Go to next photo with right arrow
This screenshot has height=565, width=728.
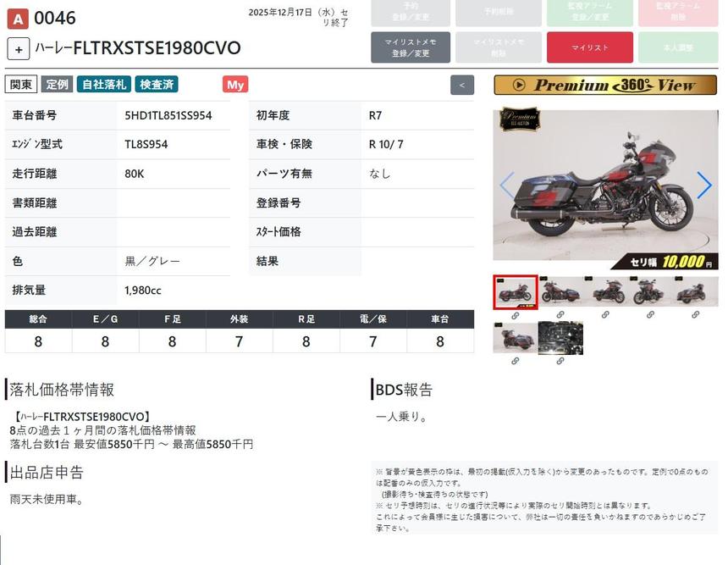click(703, 185)
